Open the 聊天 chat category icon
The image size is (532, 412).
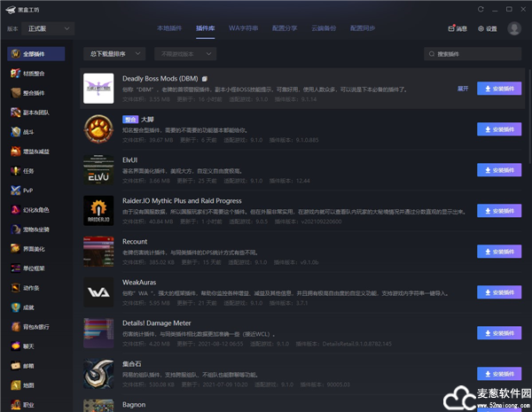pos(15,346)
